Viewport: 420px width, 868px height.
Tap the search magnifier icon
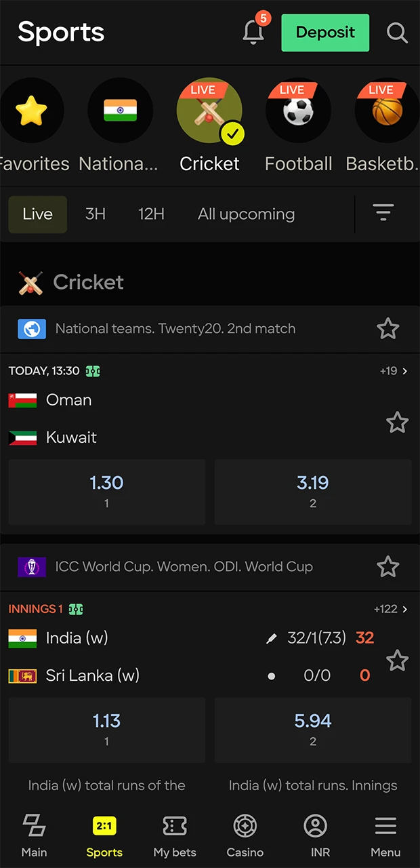[x=397, y=33]
